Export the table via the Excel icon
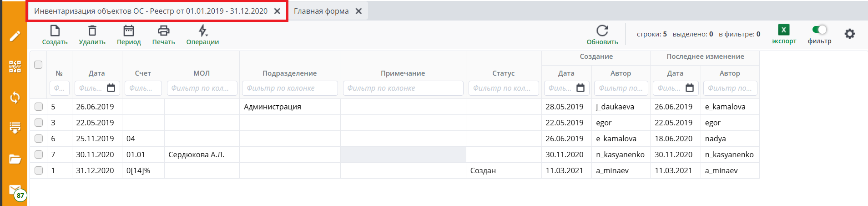 783,30
